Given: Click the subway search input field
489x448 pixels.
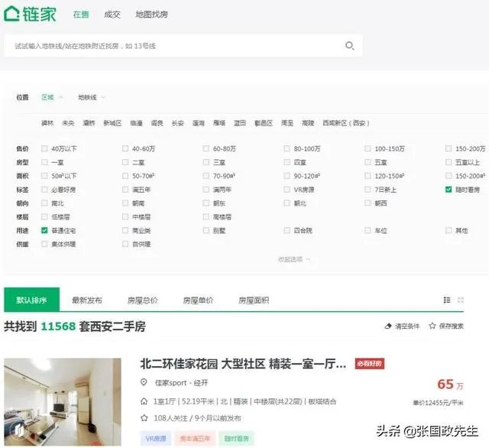Looking at the screenshot, I should coord(183,46).
